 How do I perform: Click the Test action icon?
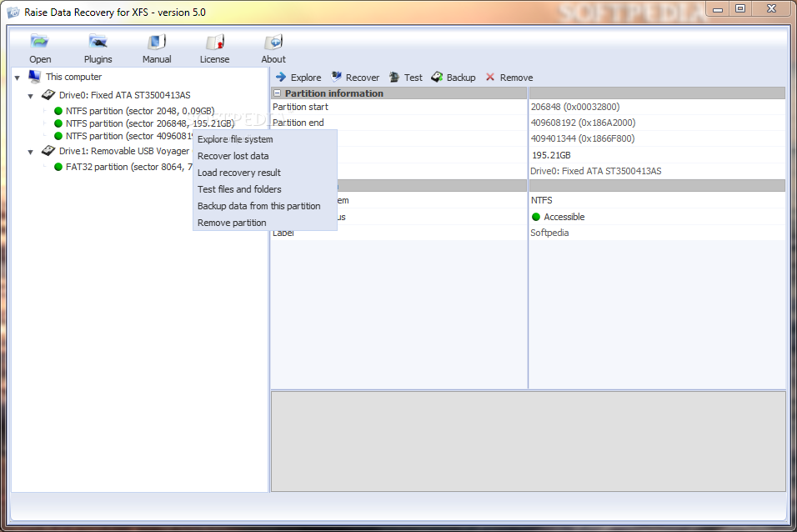point(394,77)
